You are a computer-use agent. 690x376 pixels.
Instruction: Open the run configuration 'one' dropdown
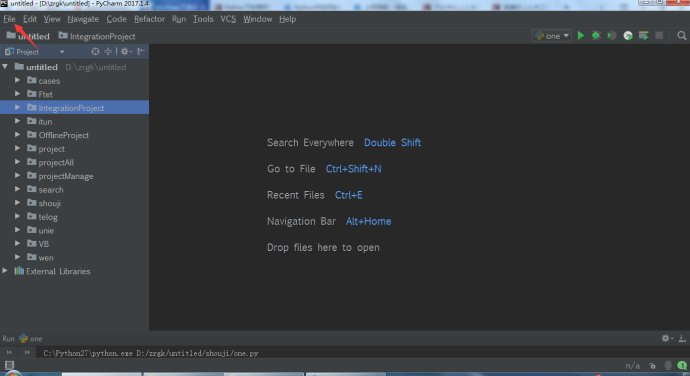(x=552, y=36)
